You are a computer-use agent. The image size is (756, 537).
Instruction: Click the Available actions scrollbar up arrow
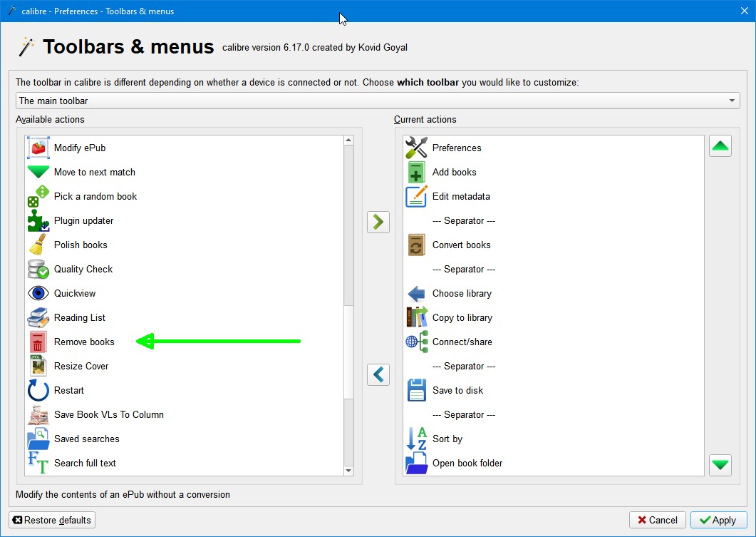click(x=348, y=140)
